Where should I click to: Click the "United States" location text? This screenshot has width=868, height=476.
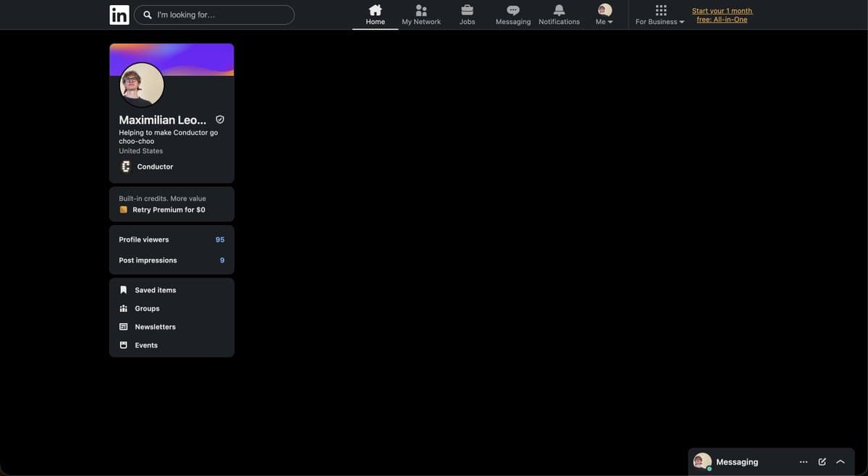[141, 151]
